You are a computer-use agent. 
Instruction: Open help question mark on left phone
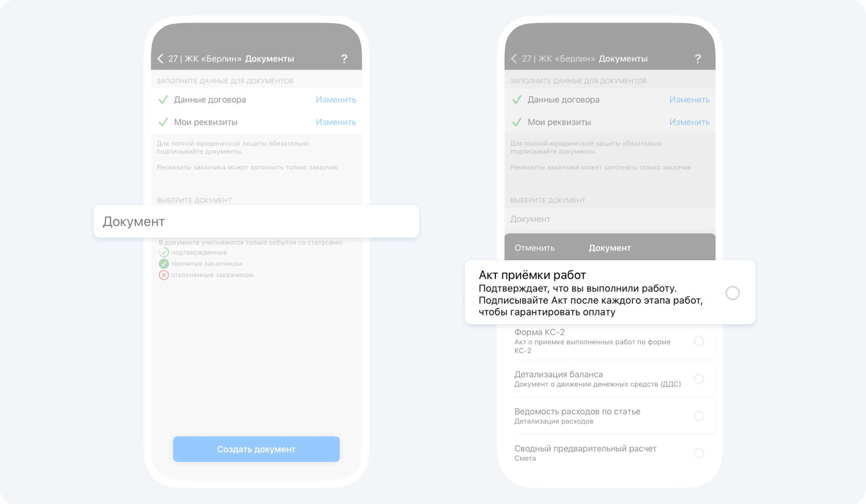344,59
